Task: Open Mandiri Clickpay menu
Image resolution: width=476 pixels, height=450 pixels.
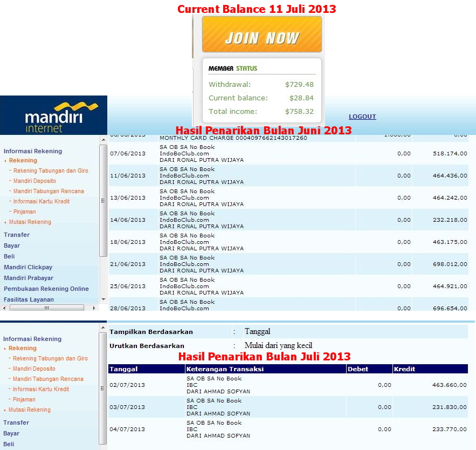Action: [x=28, y=267]
